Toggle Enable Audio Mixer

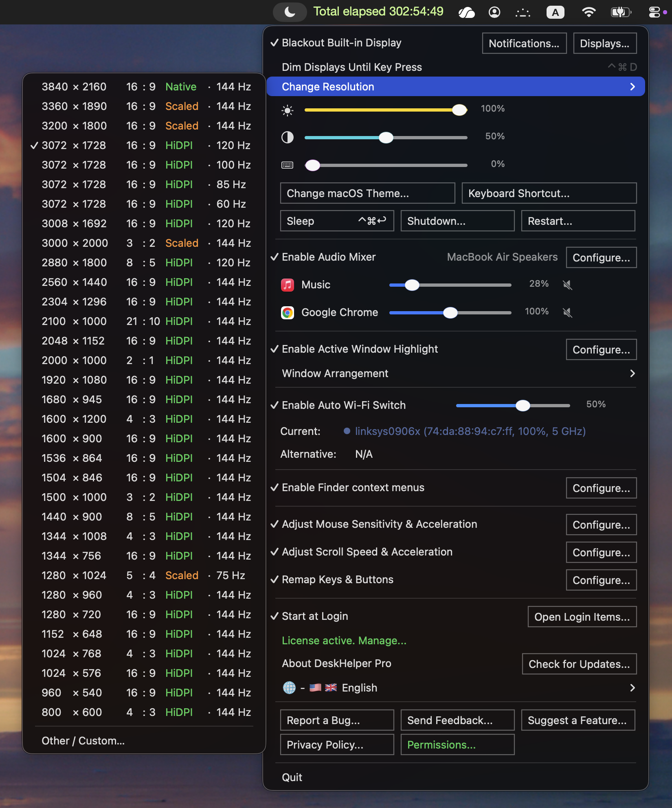point(323,257)
